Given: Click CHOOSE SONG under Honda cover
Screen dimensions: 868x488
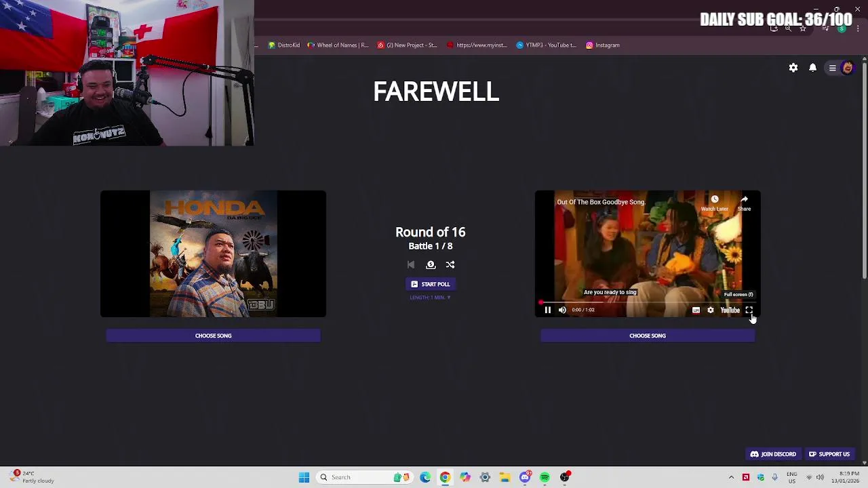Looking at the screenshot, I should 213,335.
